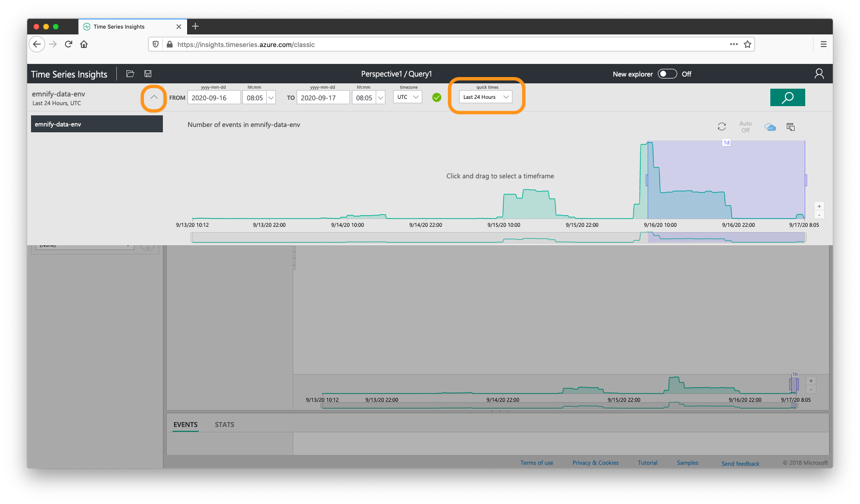
Task: Toggle Auto Off refresh setting
Action: coord(745,127)
